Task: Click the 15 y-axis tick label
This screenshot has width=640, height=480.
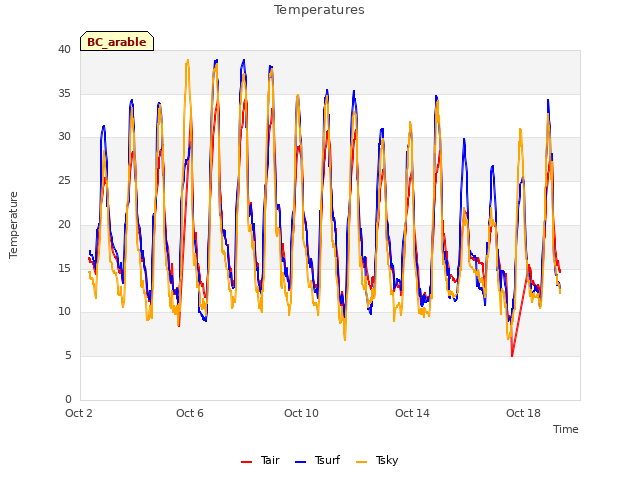Action: click(64, 268)
